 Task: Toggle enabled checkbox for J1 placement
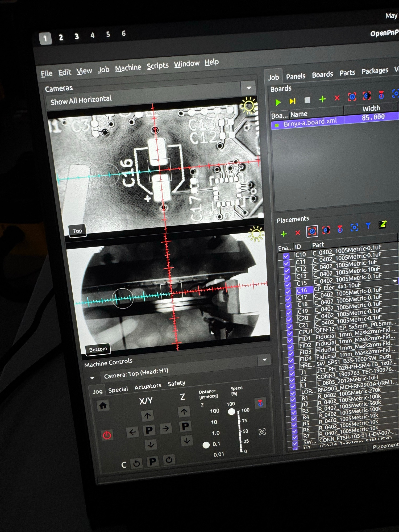(292, 373)
